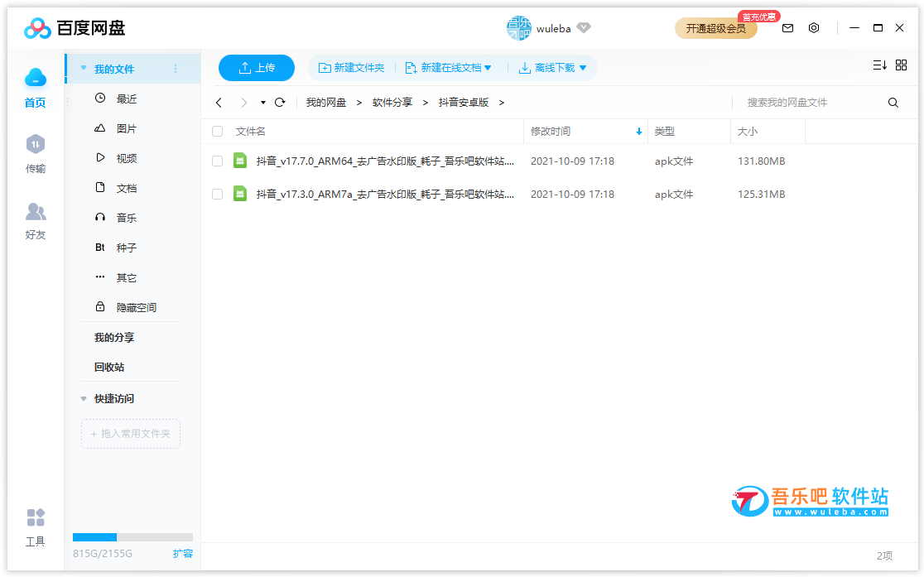
Task: Collapse the 快捷访问 section arrow
Action: (x=84, y=398)
